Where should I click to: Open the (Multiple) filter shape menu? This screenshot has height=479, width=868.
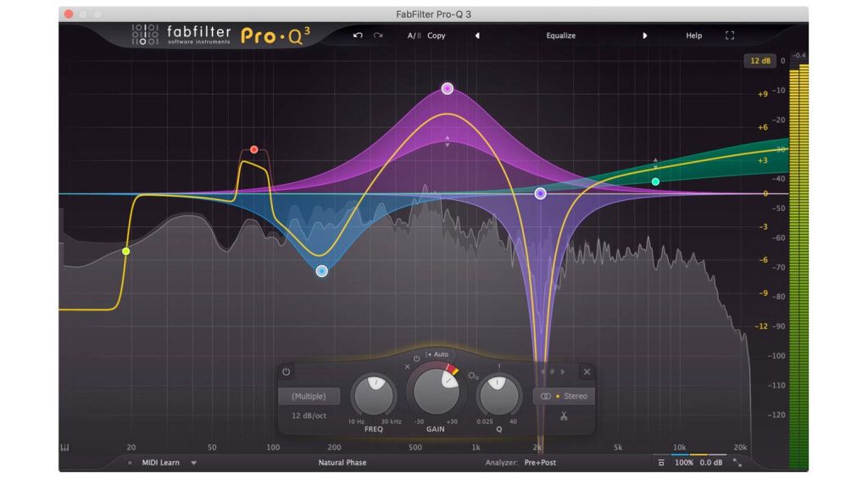coord(309,397)
